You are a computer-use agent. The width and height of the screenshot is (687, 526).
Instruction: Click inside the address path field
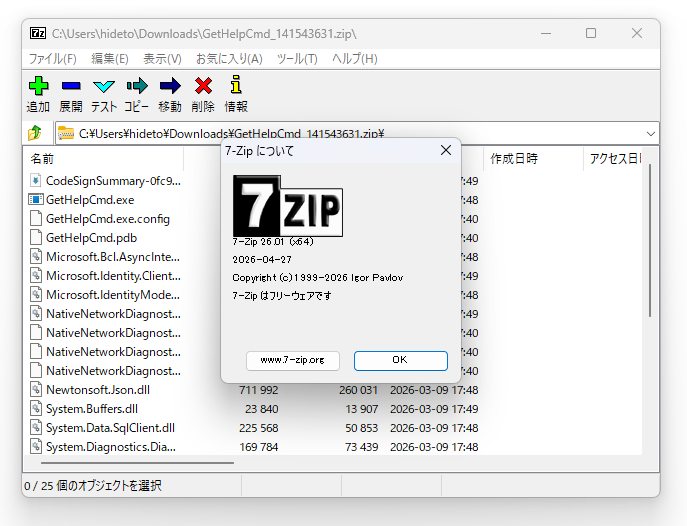pos(357,133)
